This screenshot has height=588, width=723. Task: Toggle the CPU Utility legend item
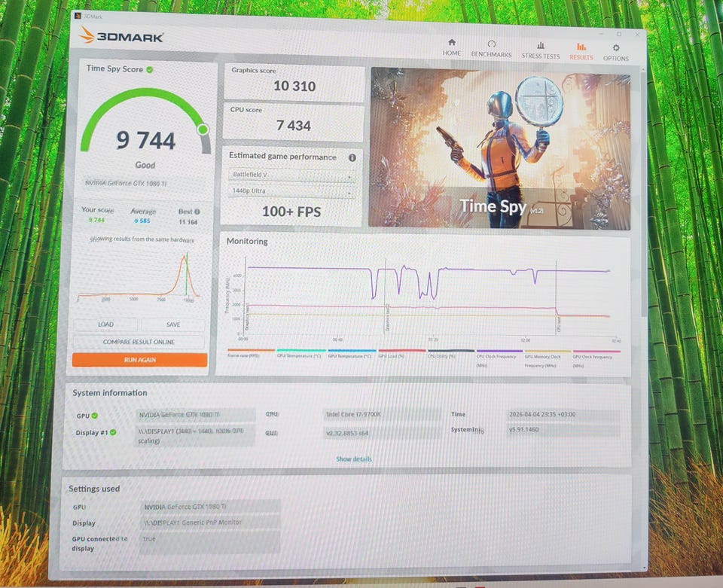(451, 354)
